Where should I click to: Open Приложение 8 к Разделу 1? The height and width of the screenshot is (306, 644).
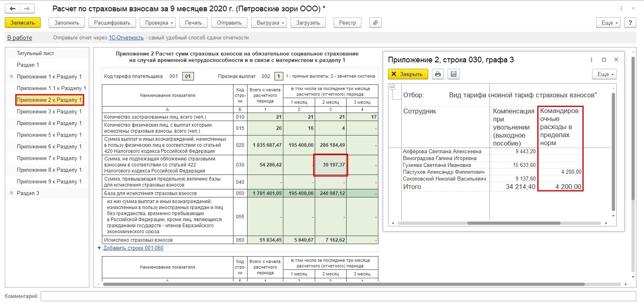pyautogui.click(x=49, y=170)
